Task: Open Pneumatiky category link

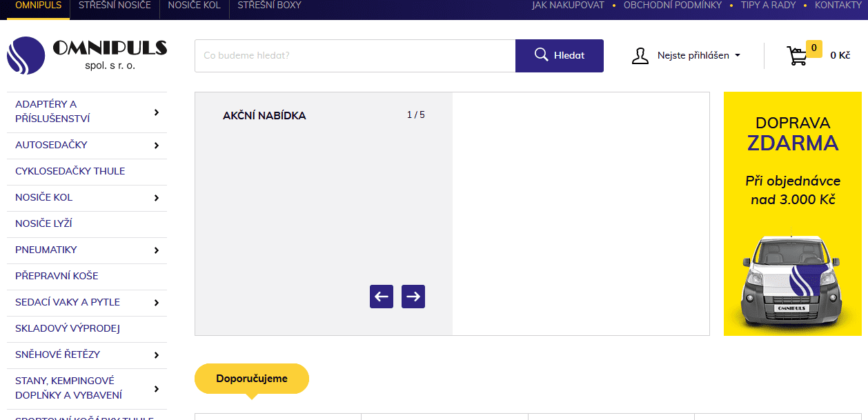Action: [x=46, y=250]
